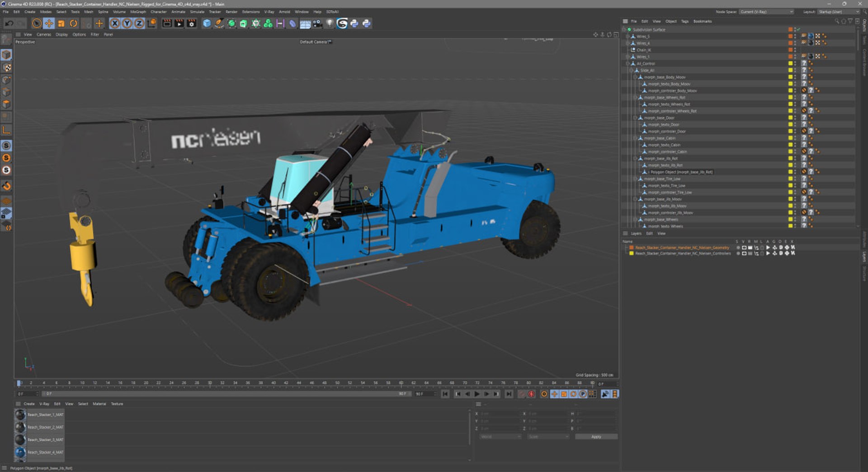The image size is (868, 472).
Task: Click the Cube primitive icon
Action: [207, 24]
